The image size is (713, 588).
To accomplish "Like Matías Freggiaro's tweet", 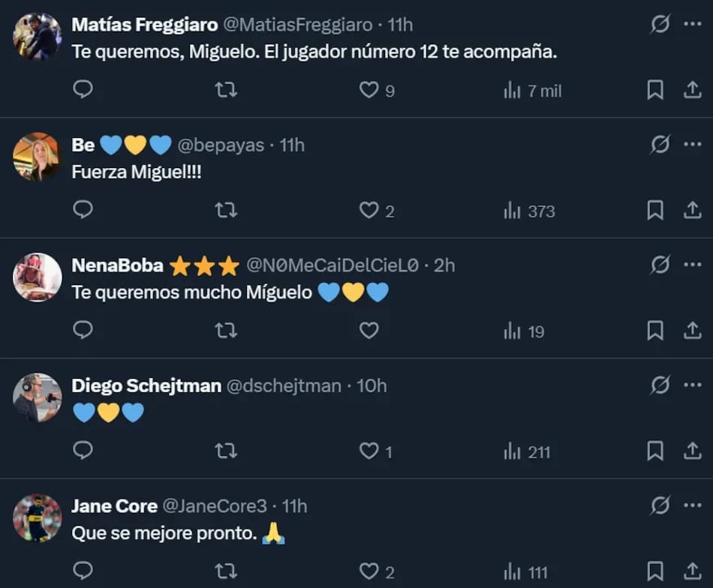I will pyautogui.click(x=369, y=90).
